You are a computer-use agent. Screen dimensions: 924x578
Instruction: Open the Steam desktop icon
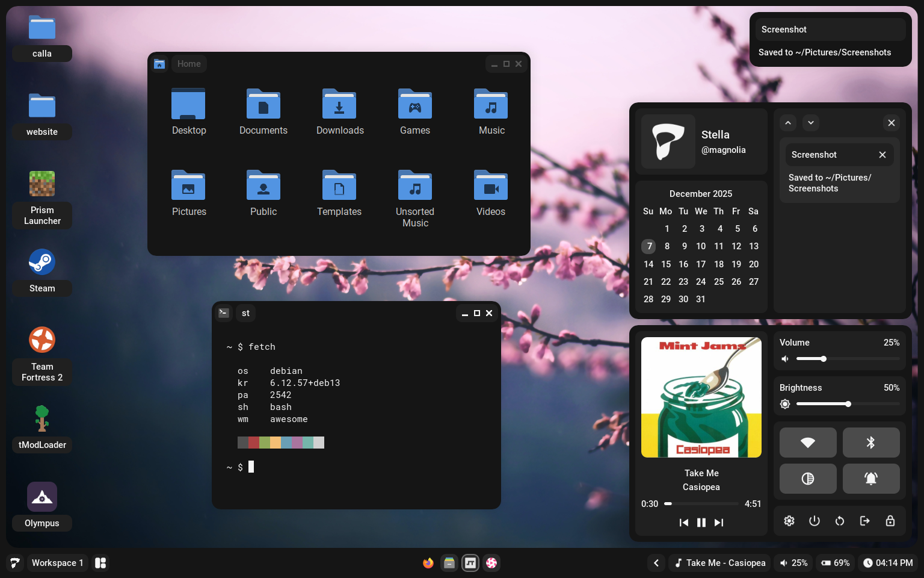tap(42, 263)
